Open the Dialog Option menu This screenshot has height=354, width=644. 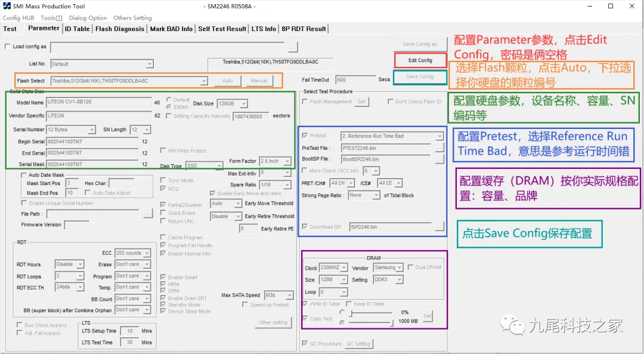(88, 18)
